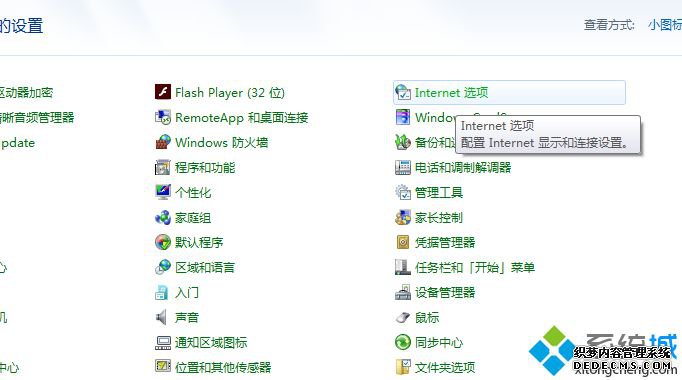The image size is (682, 380).
Task: Open the 小图标 view mode dropdown
Action: click(x=665, y=25)
